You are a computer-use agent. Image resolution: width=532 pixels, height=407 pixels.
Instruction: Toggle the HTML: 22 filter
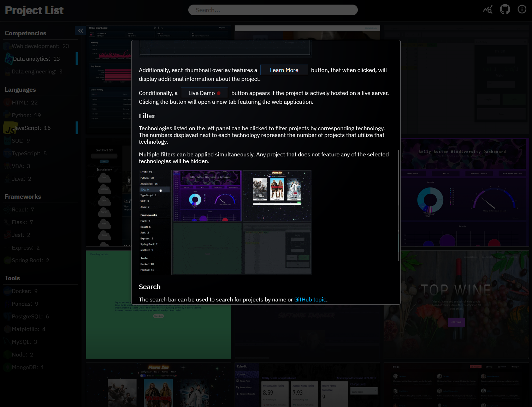(40, 102)
